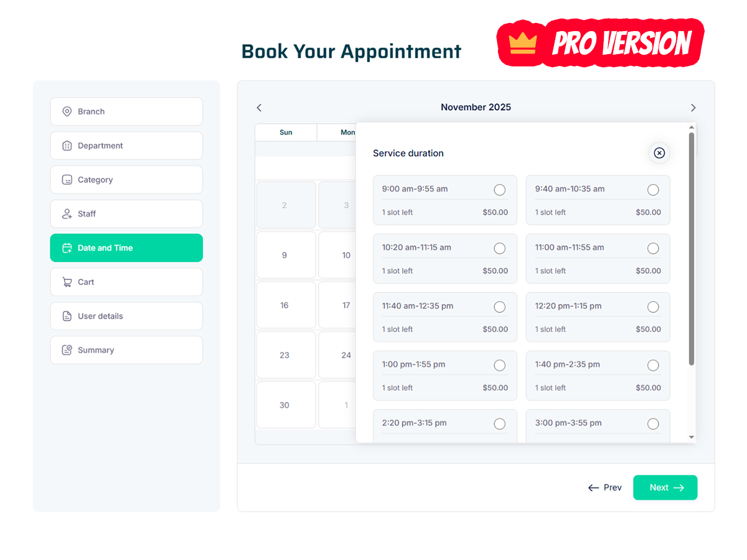
Task: Select the 9:00 am-9:55 am slot
Action: 499,190
